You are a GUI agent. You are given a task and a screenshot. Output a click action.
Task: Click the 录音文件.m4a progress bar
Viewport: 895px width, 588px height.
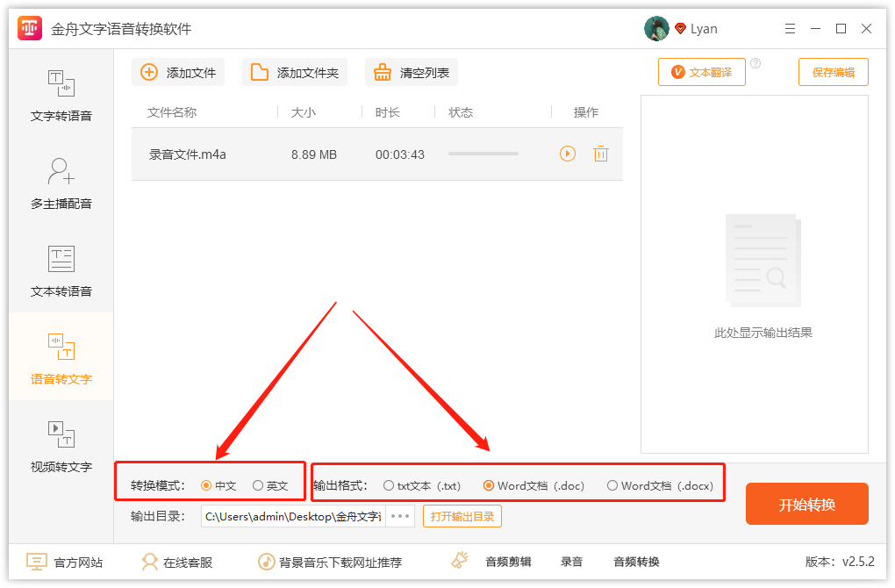point(483,154)
